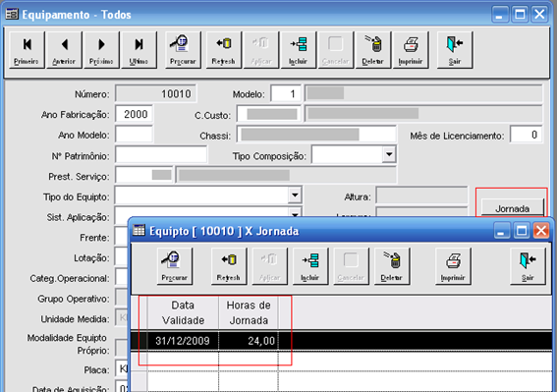The width and height of the screenshot is (557, 392).
Task: Click Sair in the Jornada window
Action: [528, 266]
